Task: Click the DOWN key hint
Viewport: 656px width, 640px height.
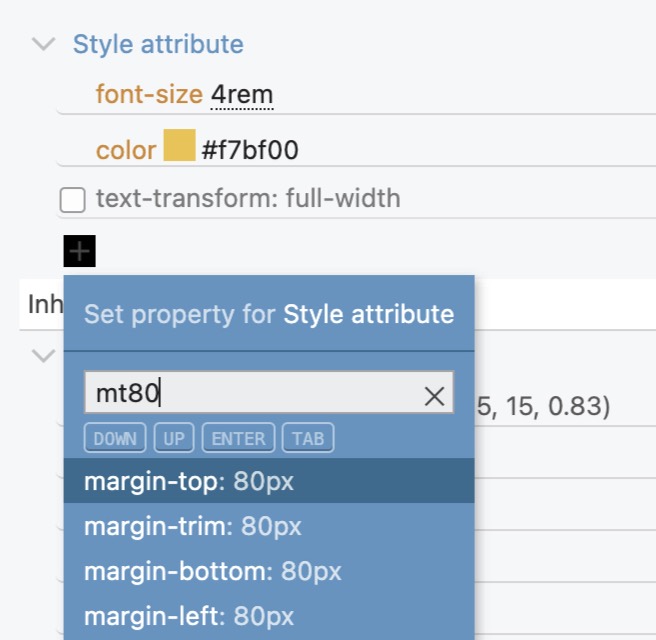Action: 115,438
